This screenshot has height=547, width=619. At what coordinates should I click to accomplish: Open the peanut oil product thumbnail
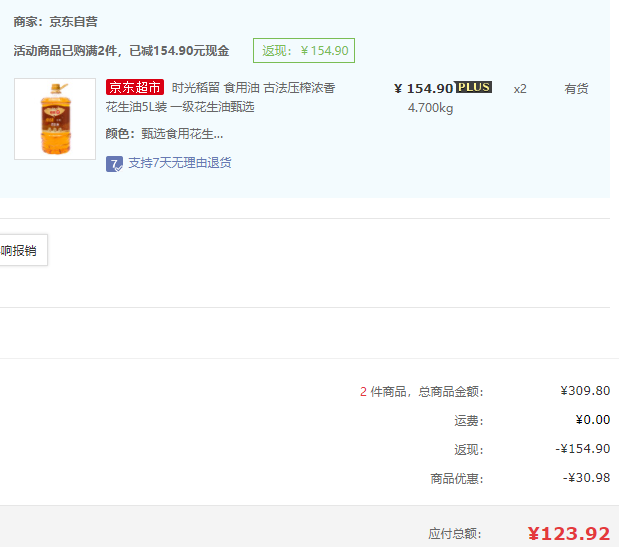click(x=55, y=119)
